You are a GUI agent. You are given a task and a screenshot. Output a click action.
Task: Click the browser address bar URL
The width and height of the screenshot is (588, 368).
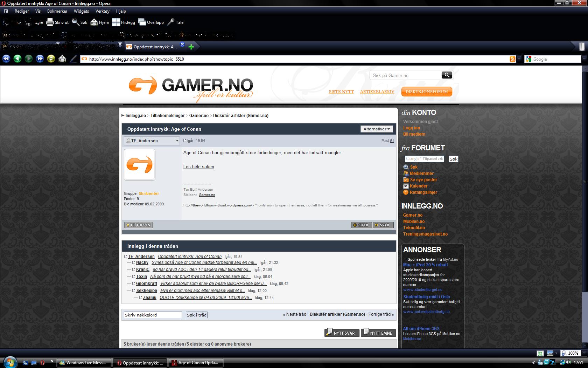coord(136,59)
